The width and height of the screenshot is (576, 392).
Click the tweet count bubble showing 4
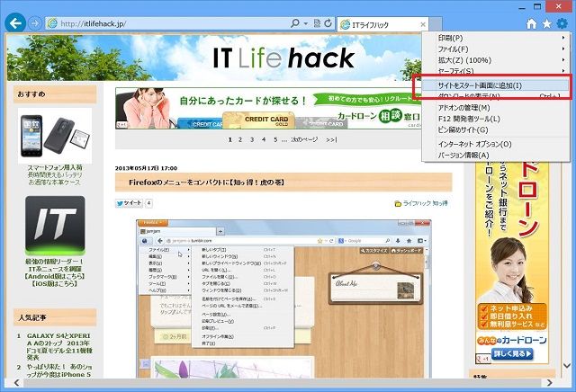click(x=148, y=202)
